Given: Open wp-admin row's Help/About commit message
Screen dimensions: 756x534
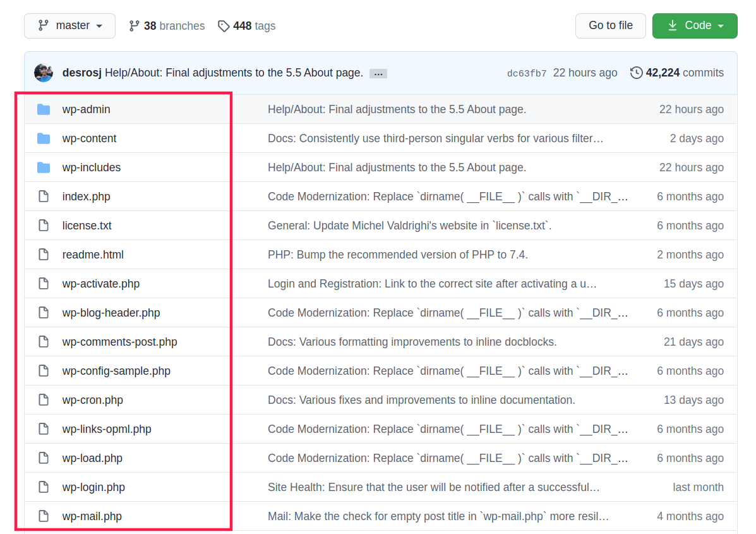Looking at the screenshot, I should tap(397, 109).
